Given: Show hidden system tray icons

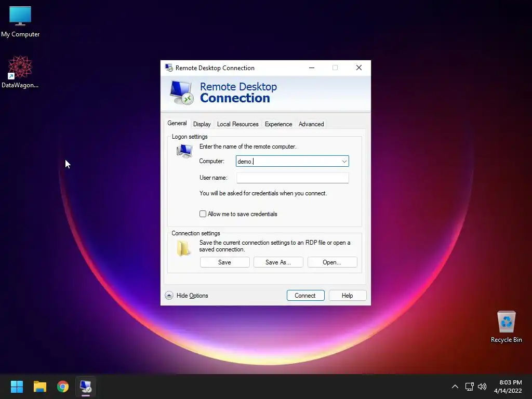Looking at the screenshot, I should coord(455,387).
